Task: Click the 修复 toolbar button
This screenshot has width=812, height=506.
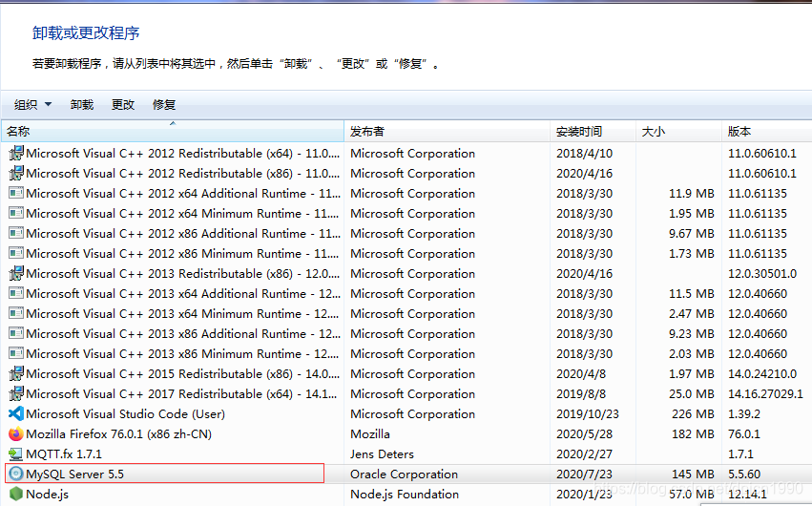Action: 164,105
